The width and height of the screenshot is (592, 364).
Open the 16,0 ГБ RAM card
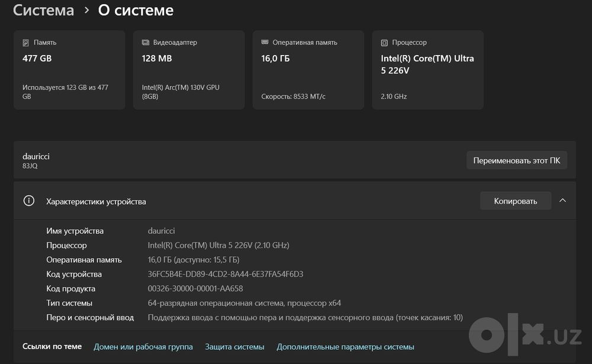click(x=308, y=70)
